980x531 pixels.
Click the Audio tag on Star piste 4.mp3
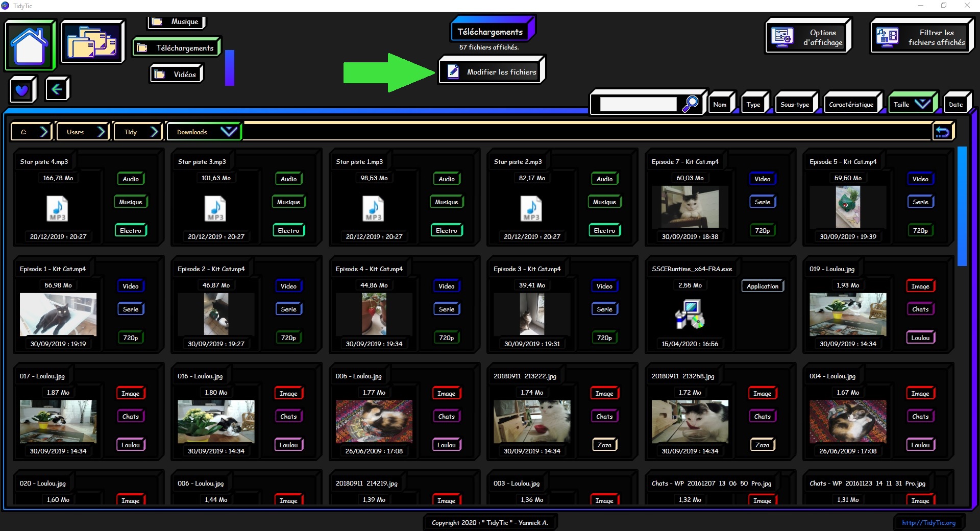coord(131,179)
